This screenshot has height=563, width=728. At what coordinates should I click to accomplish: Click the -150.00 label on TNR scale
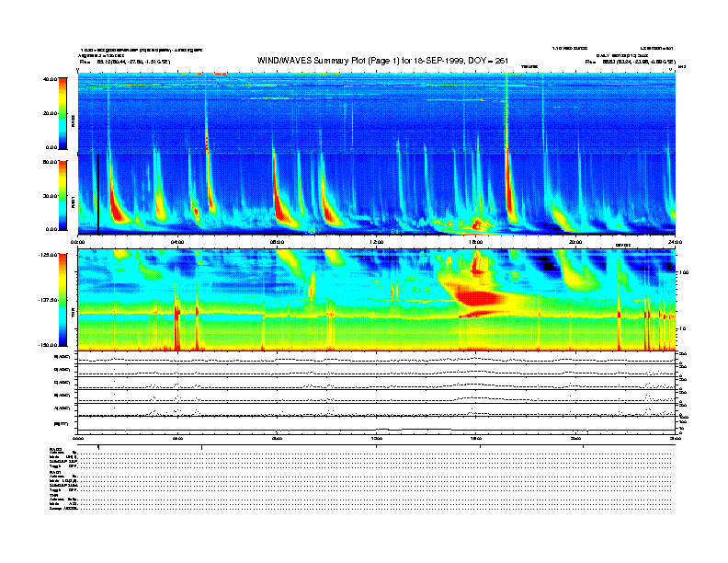pos(48,345)
